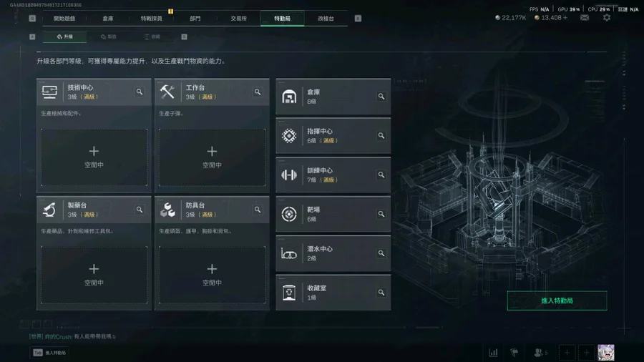Open the 指揮中心 department entry
This screenshot has height=362, width=644.
click(x=333, y=136)
